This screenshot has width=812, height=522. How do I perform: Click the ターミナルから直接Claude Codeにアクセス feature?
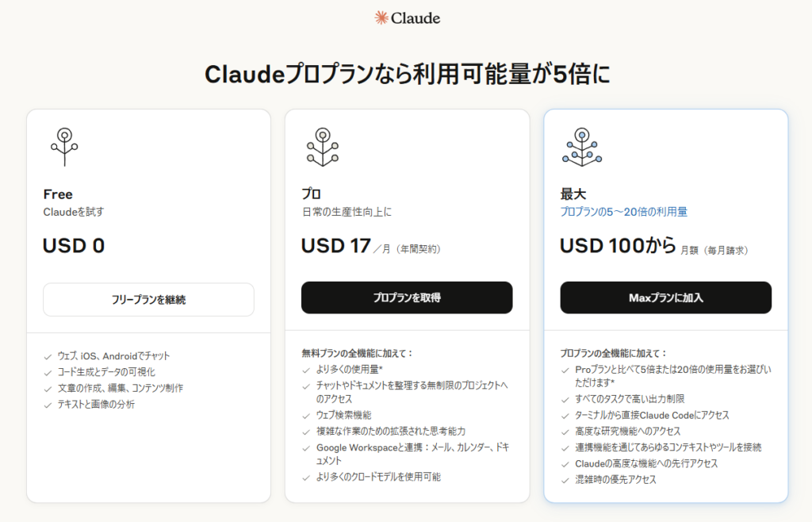point(652,416)
